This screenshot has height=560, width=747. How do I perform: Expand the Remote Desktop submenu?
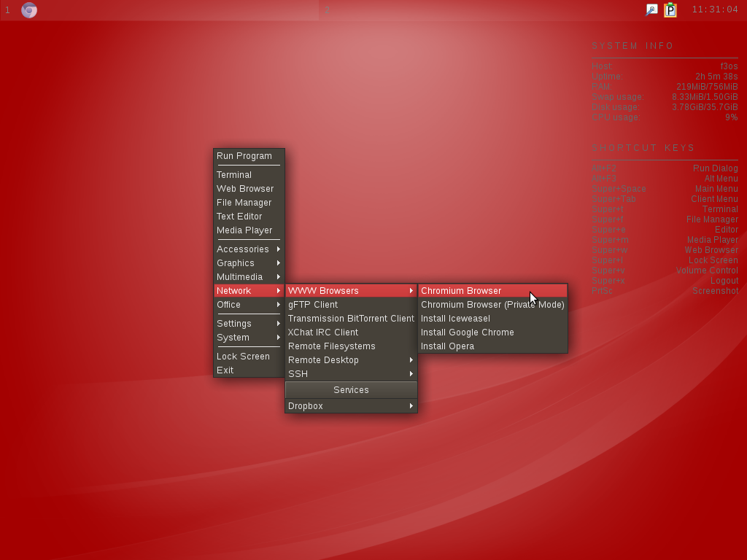[x=351, y=359]
